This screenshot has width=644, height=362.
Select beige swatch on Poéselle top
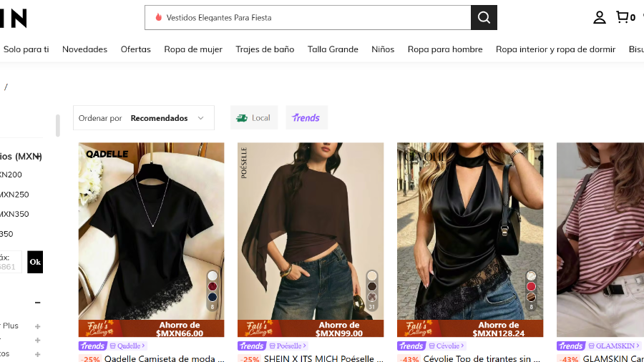coord(371,276)
